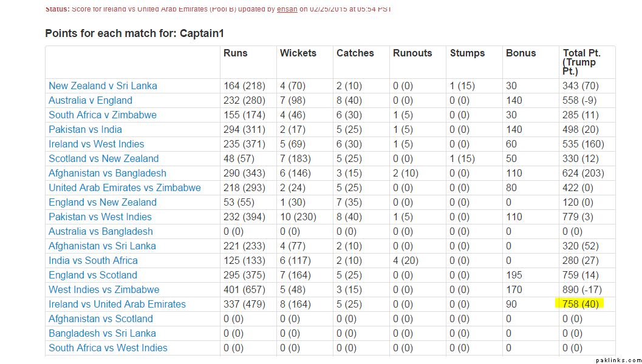Open Scotland vs New Zealand match details
The height and width of the screenshot is (364, 642).
(104, 159)
